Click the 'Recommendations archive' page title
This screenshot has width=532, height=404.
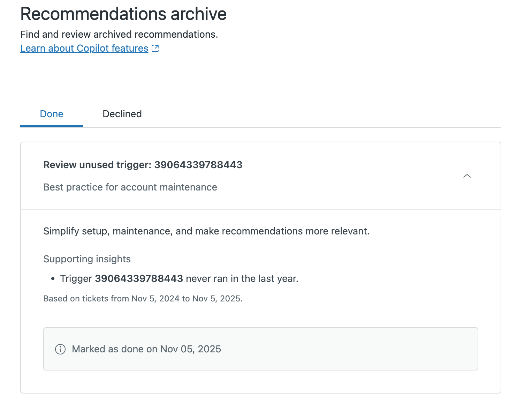point(123,14)
